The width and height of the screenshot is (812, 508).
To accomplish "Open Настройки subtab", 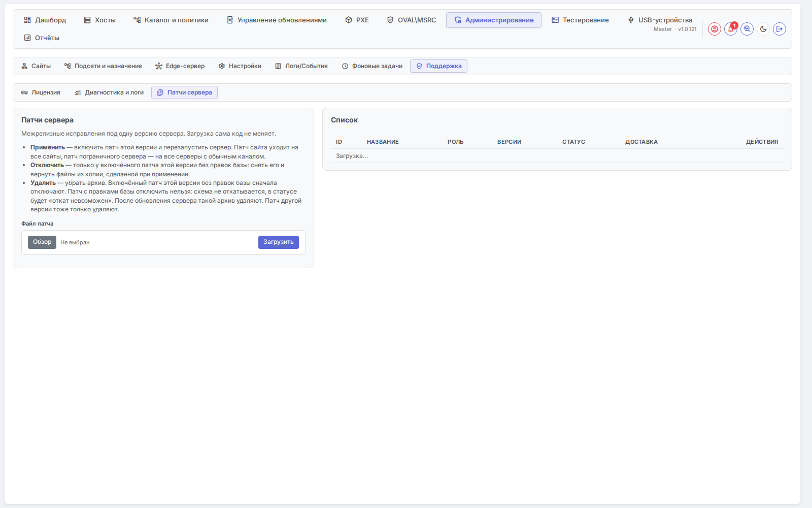I will click(x=240, y=66).
